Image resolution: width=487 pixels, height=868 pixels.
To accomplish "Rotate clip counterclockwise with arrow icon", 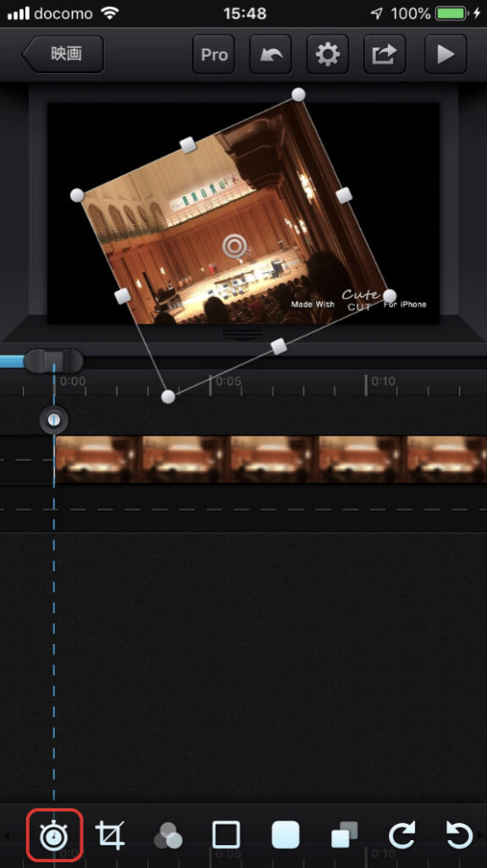I will click(x=459, y=835).
